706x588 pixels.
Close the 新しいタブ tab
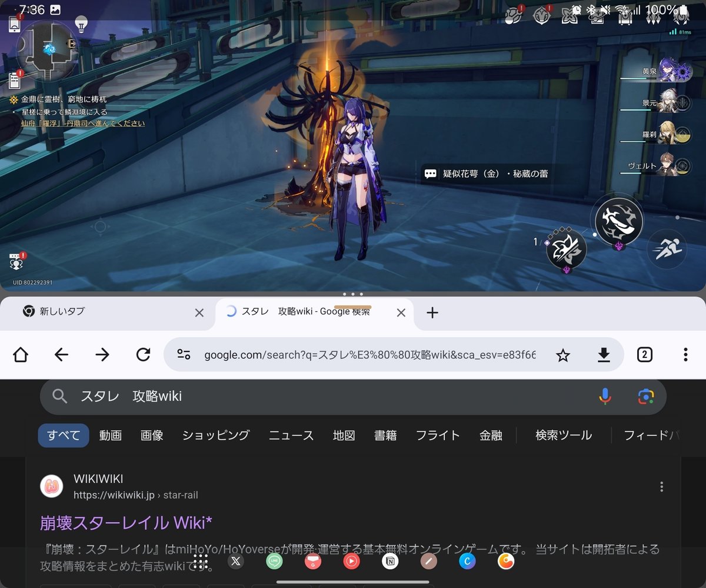(199, 313)
